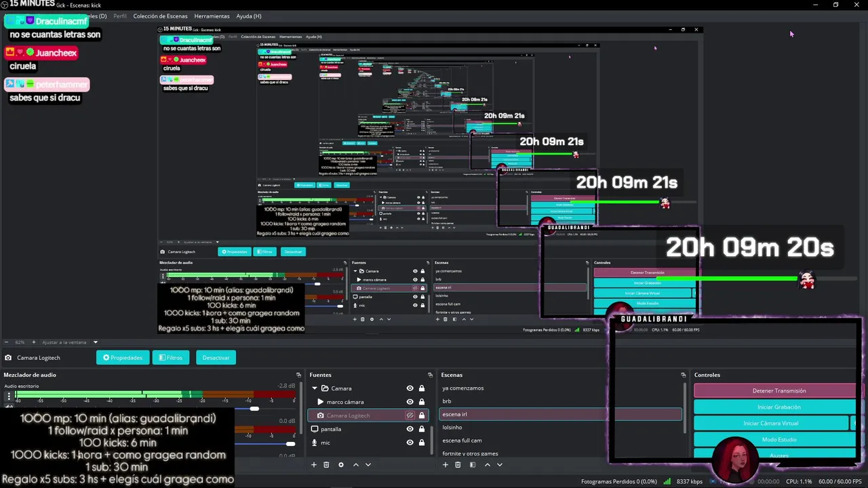Hide the mic source with its eye
This screenshot has width=868, height=488.
tap(410, 443)
